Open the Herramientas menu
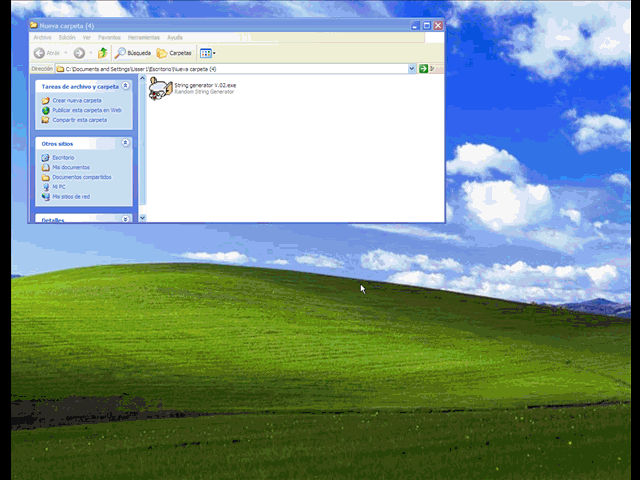The height and width of the screenshot is (480, 640). tap(144, 38)
